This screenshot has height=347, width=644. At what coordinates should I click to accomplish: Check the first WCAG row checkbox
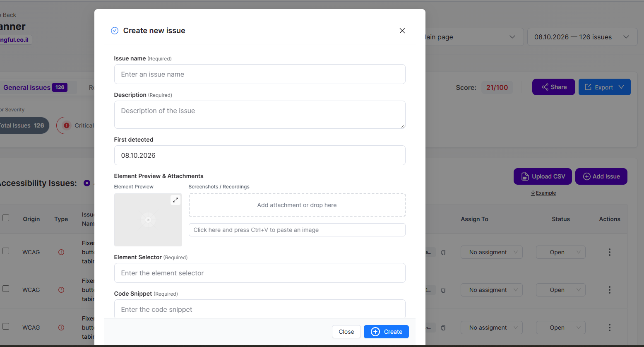click(x=6, y=251)
